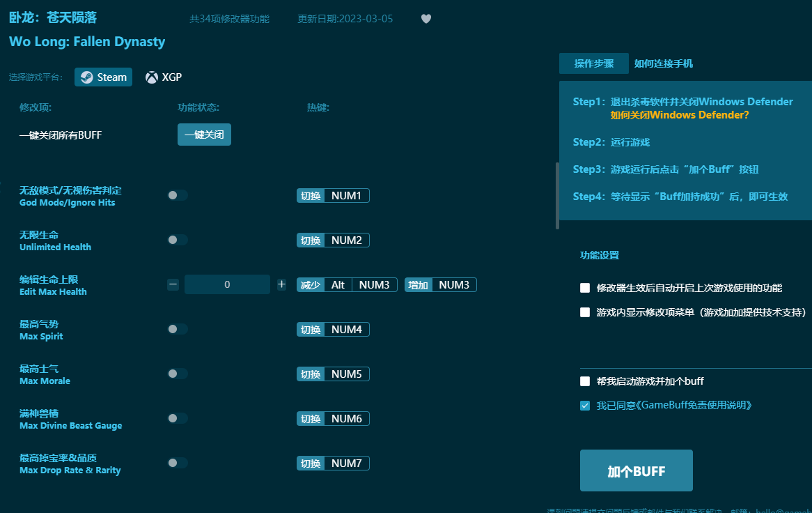Click the steps panel scrollbar
The width and height of the screenshot is (812, 513).
point(557,195)
